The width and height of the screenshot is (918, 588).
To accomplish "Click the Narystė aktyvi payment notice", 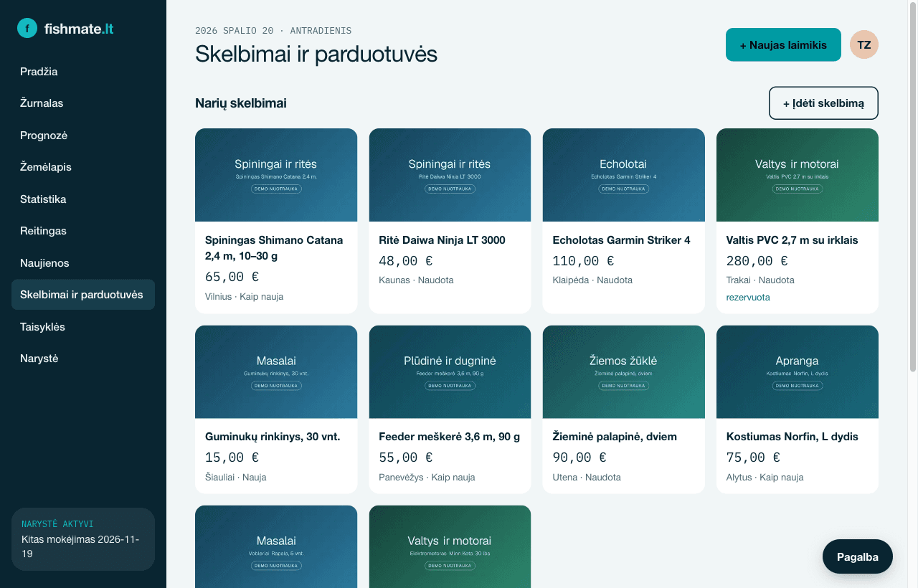I will click(83, 539).
